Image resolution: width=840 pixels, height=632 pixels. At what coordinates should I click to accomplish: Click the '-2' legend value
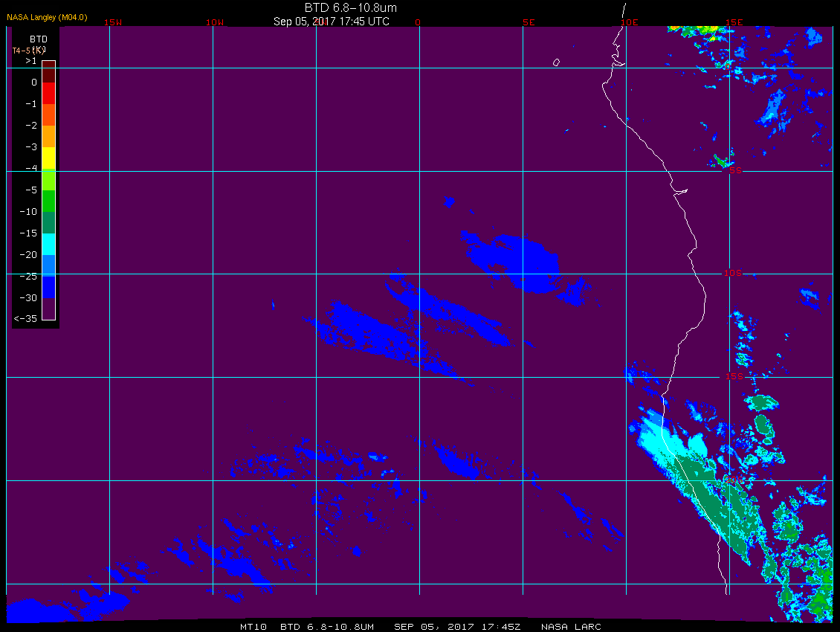click(31, 126)
